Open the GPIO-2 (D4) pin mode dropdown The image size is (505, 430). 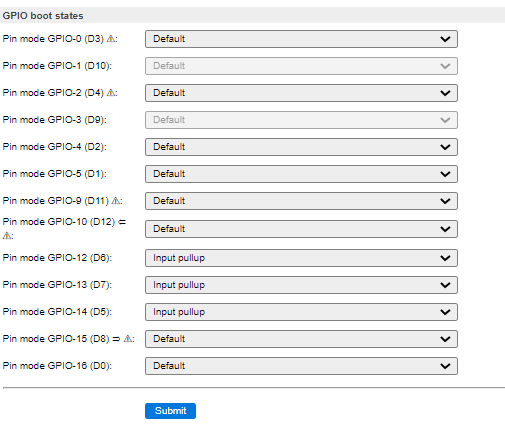pyautogui.click(x=301, y=93)
